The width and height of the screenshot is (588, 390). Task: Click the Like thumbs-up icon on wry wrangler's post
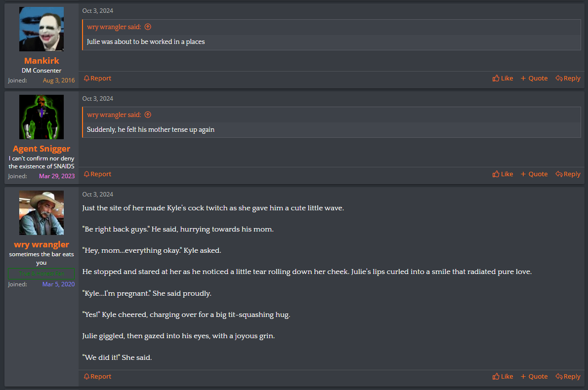point(496,377)
